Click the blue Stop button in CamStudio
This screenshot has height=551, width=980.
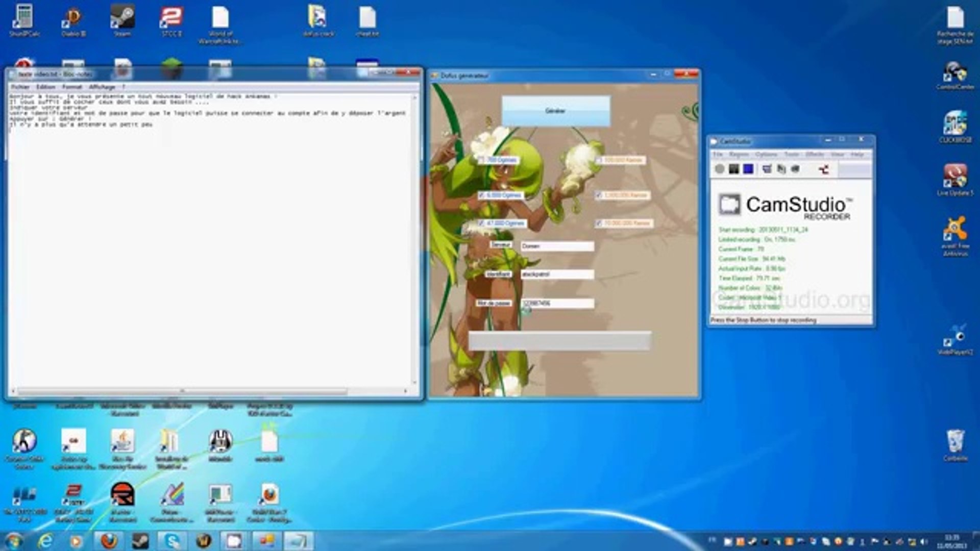(748, 169)
